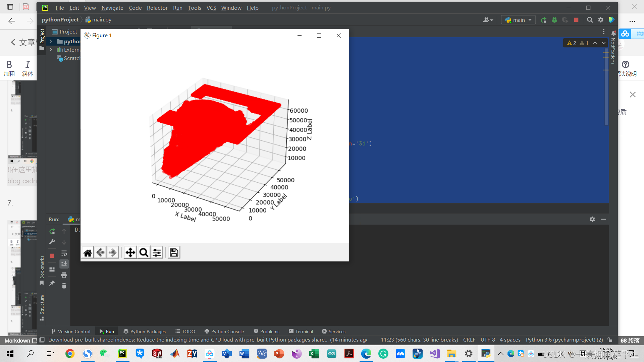
Task: Click the warnings count indicator in editor
Action: point(578,43)
